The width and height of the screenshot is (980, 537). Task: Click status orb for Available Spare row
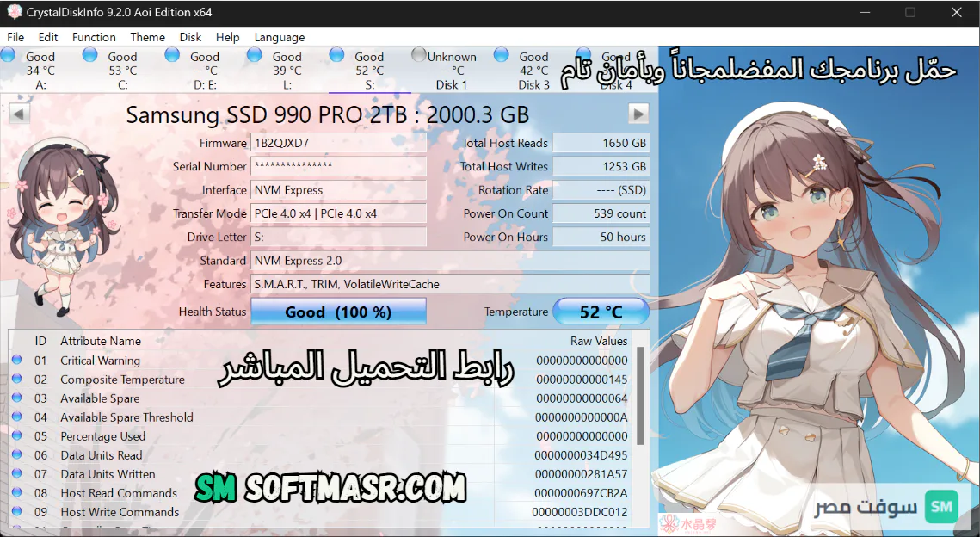coord(17,398)
